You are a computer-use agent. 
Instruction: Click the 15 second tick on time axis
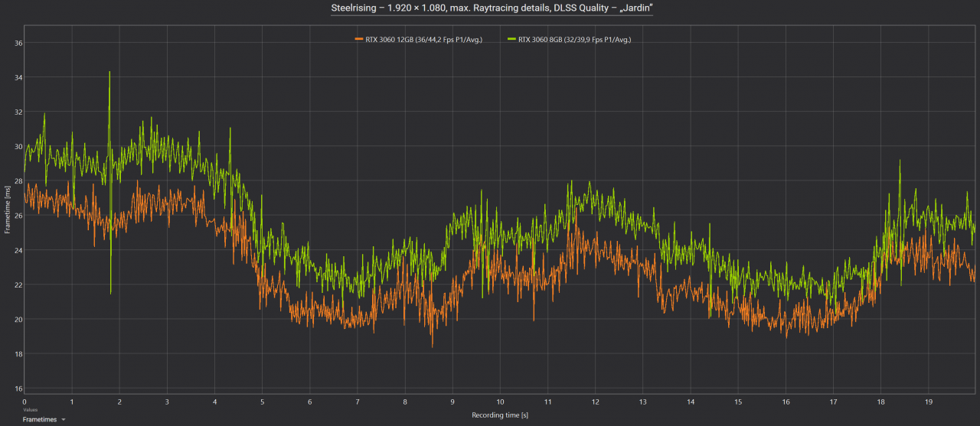738,401
